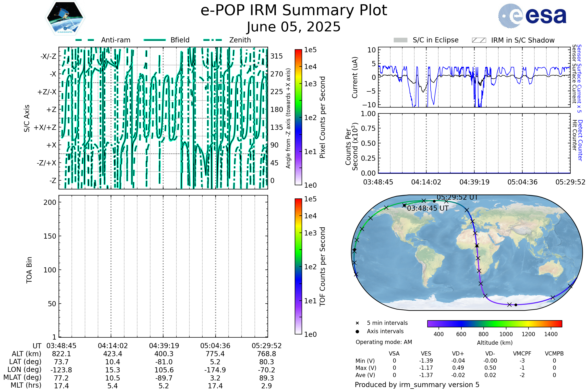Click the VMCPF column header

coord(522,354)
